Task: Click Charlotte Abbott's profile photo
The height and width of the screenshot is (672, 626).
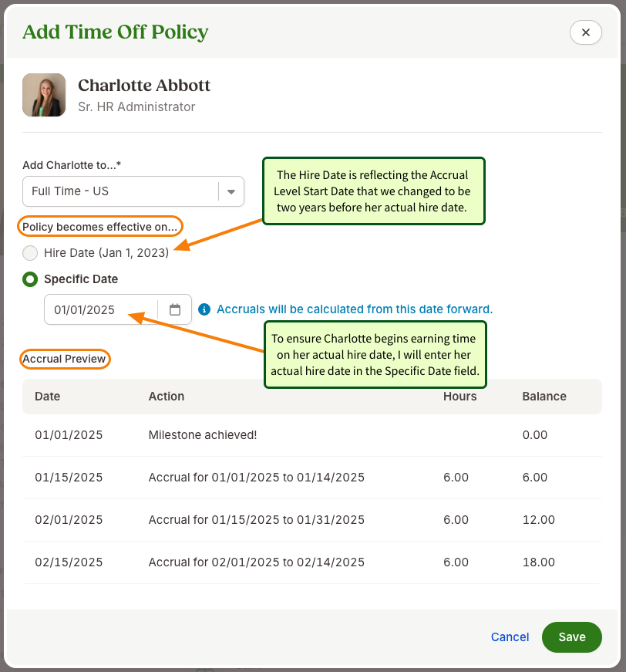Action: tap(44, 95)
